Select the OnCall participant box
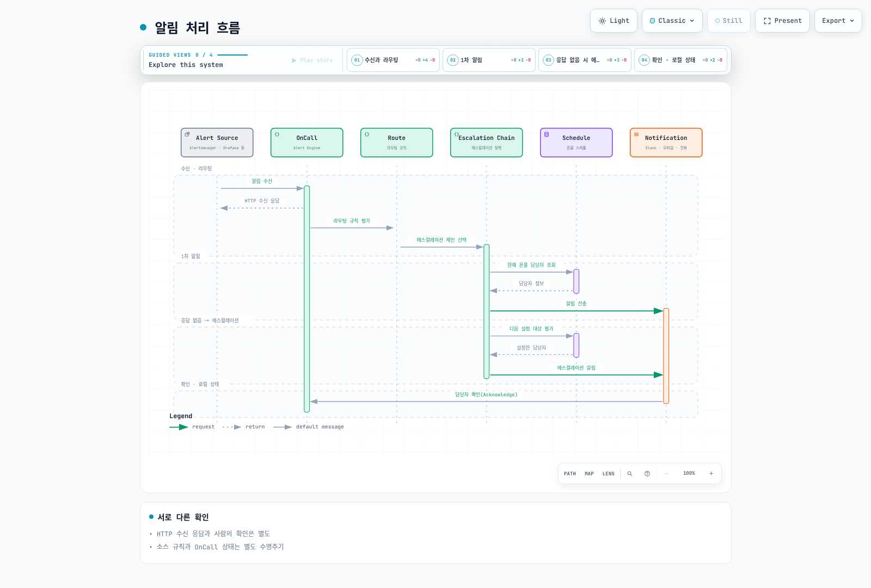This screenshot has width=871, height=588. [307, 143]
